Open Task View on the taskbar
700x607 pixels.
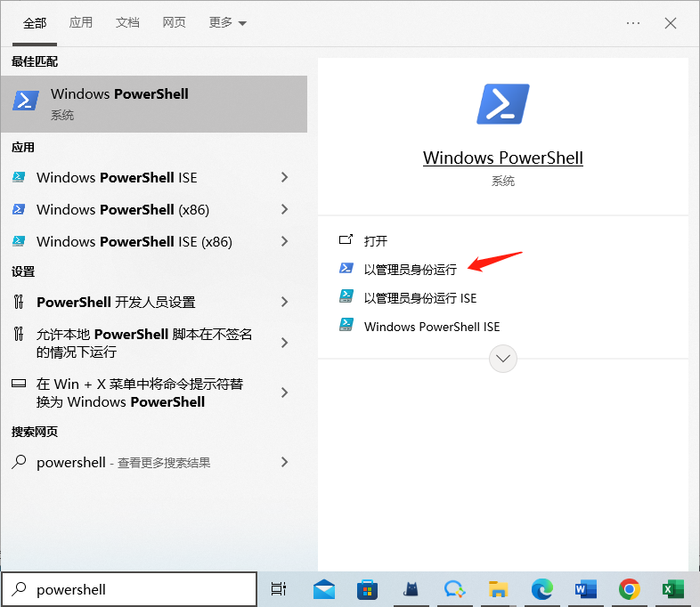pyautogui.click(x=279, y=589)
